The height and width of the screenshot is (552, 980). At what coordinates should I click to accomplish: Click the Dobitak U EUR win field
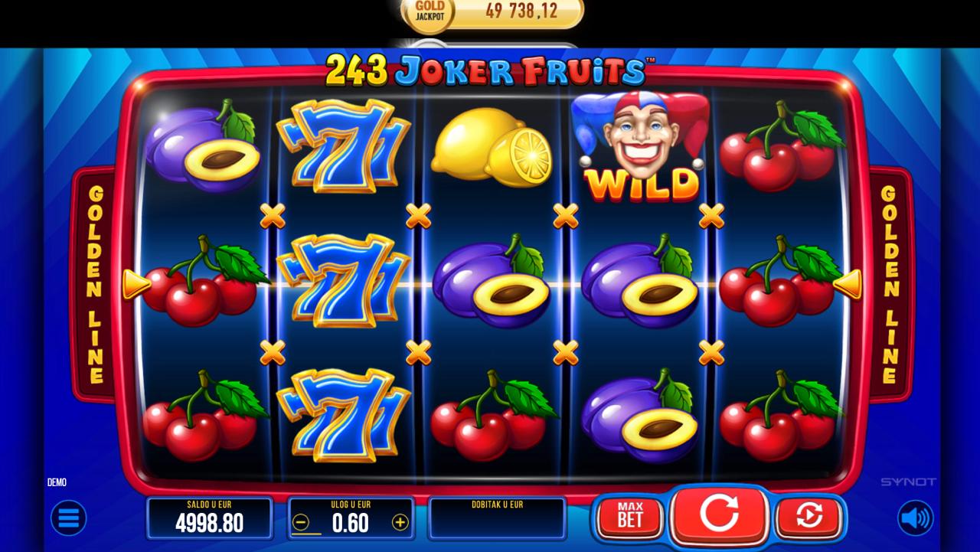click(497, 518)
